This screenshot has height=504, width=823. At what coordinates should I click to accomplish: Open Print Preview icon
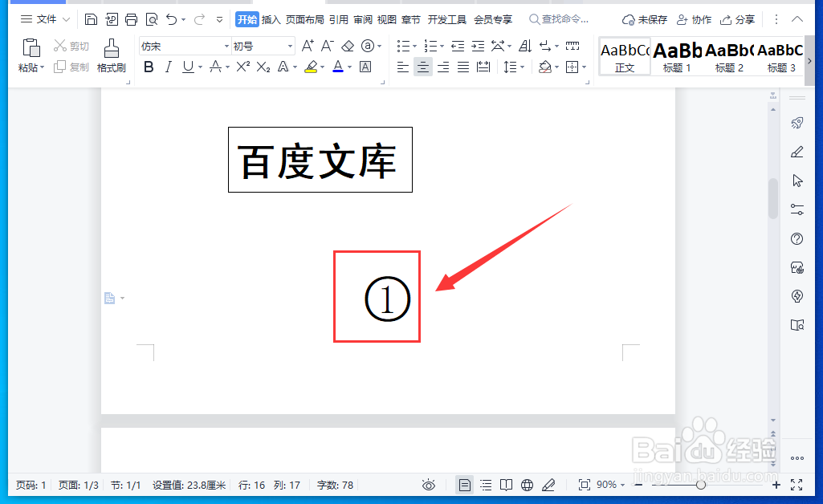click(x=152, y=20)
